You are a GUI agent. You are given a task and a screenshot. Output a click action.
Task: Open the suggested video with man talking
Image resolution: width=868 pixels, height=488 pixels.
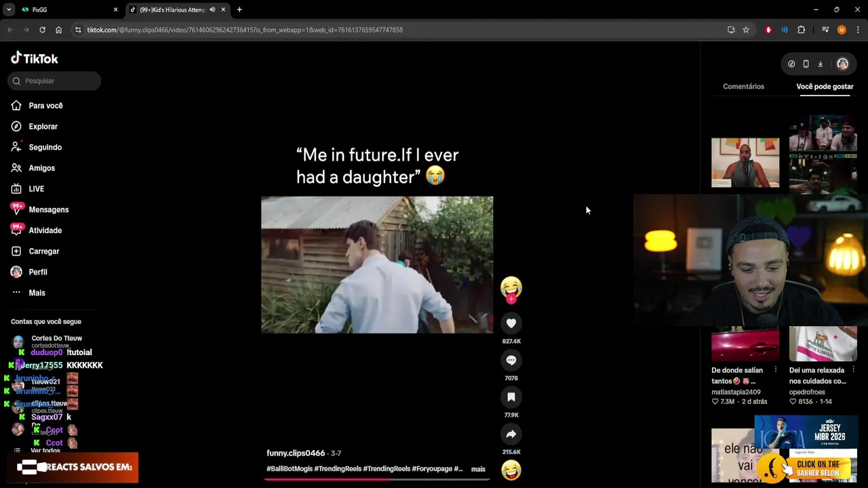point(745,163)
